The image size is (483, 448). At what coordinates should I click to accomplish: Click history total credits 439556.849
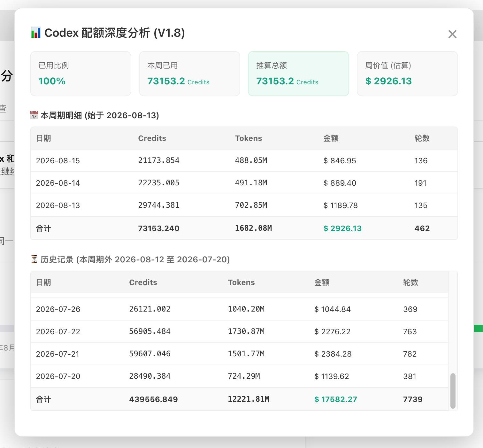[x=153, y=399]
